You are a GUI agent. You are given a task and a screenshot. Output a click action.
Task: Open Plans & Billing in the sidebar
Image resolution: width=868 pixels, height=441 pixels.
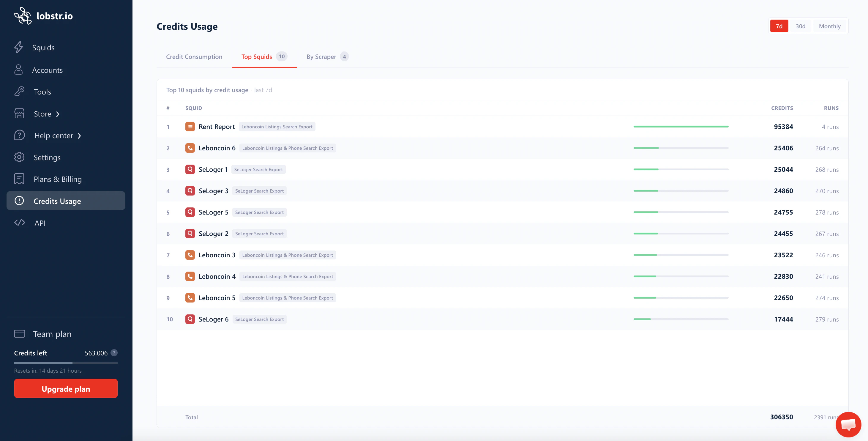pyautogui.click(x=58, y=179)
